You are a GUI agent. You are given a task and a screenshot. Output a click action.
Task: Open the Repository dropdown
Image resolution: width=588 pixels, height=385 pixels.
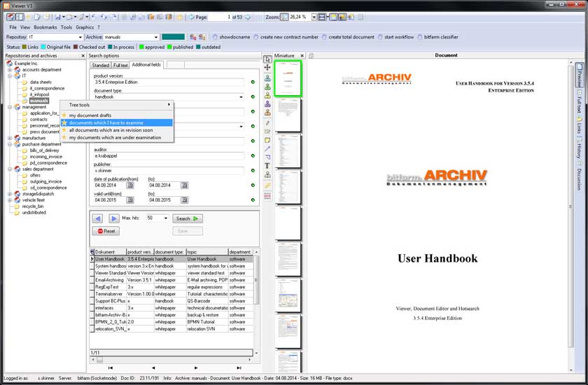click(x=80, y=37)
